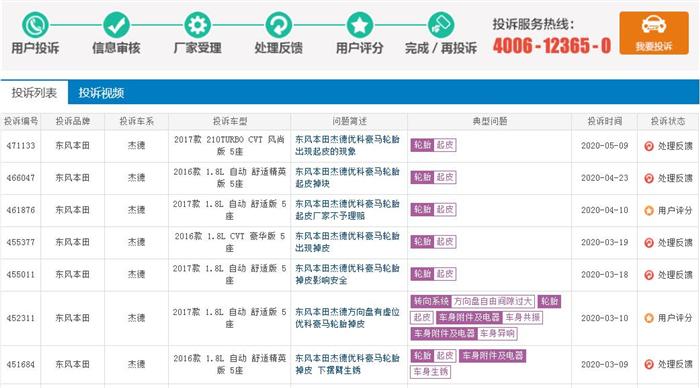Click status icon for complaint 471133
This screenshot has height=388, width=700.
[x=649, y=146]
